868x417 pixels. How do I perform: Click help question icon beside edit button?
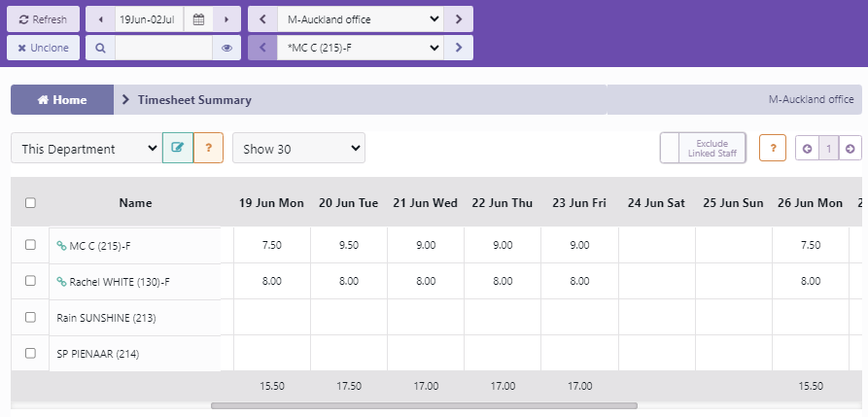[x=209, y=148]
